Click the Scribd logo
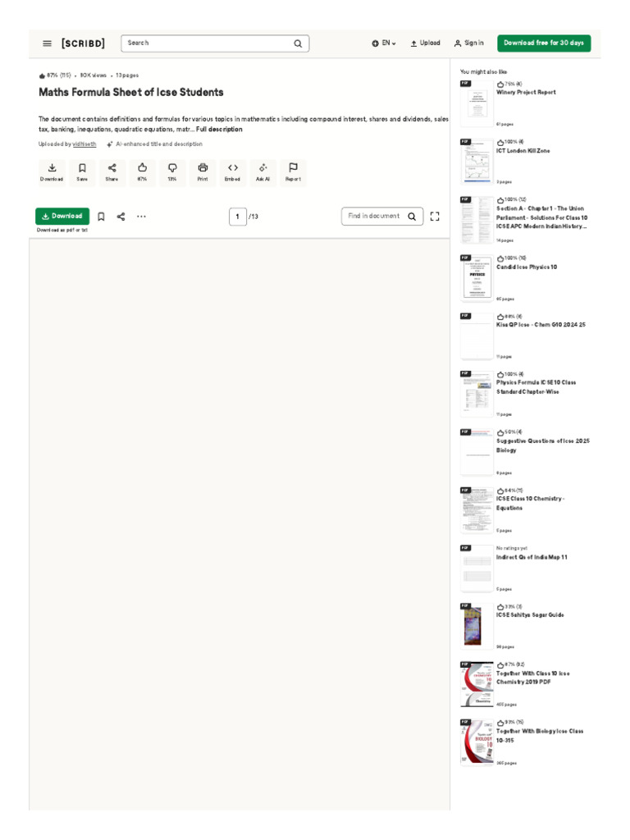630x840 pixels. pyautogui.click(x=83, y=43)
